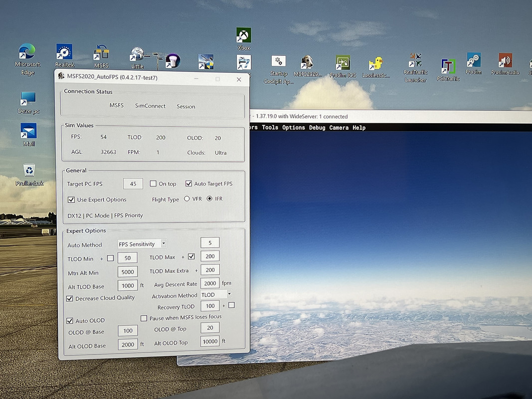The width and height of the screenshot is (532, 399).
Task: Click the TLOD Max value field
Action: [x=210, y=256]
